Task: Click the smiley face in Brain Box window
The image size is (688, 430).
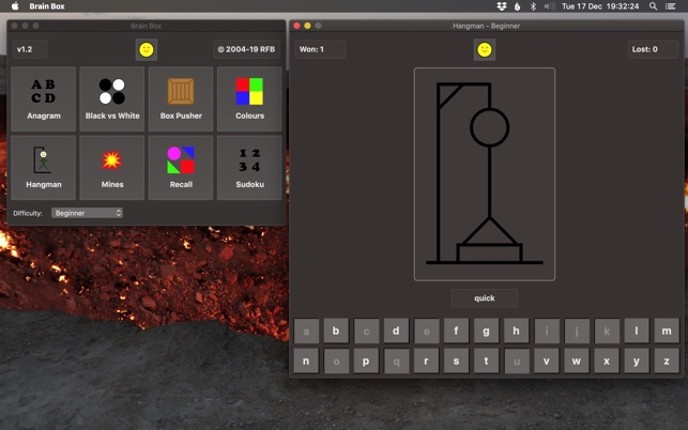Action: click(x=147, y=50)
